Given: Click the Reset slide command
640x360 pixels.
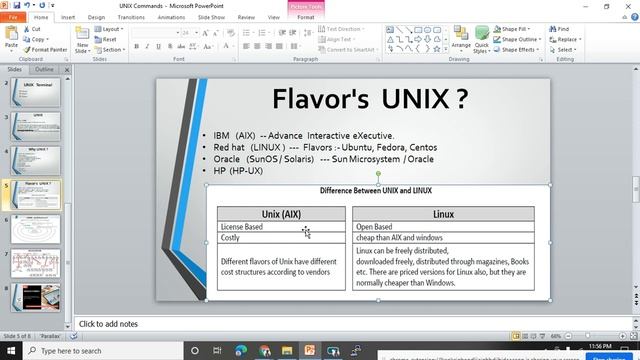Looking at the screenshot, I should [x=106, y=40].
